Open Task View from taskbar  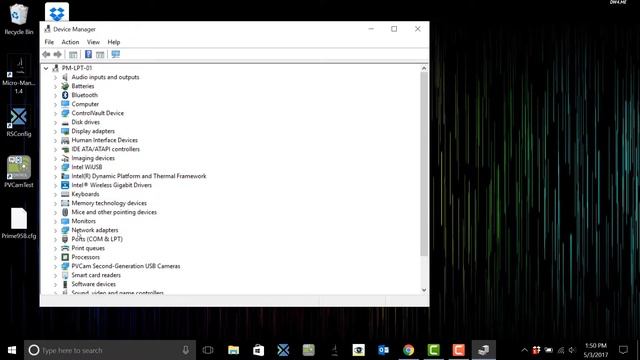click(208, 350)
